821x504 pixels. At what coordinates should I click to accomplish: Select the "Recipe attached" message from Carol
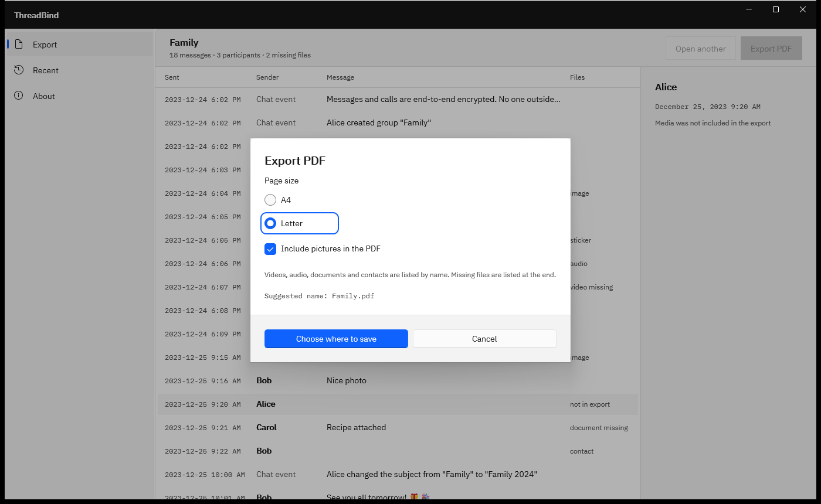tap(398, 428)
